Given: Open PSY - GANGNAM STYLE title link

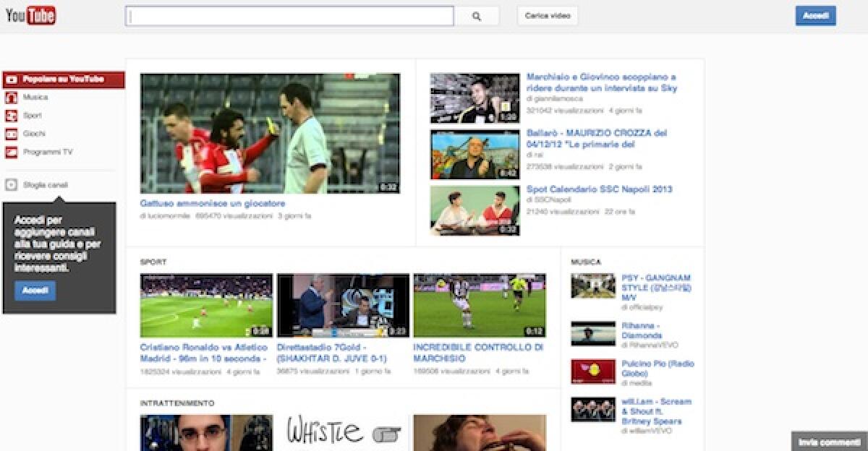Looking at the screenshot, I should point(656,288).
